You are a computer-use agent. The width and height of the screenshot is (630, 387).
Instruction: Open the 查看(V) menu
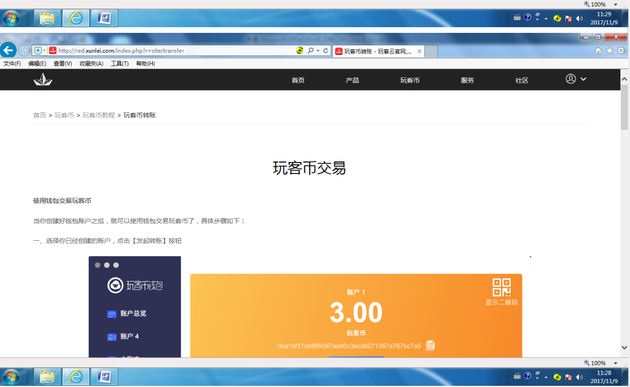coord(63,63)
